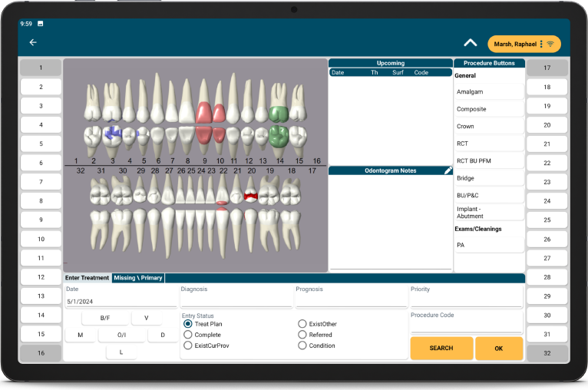Open the three-dot menu beside Marsh, Raphael
The height and width of the screenshot is (390, 588).
pos(541,44)
